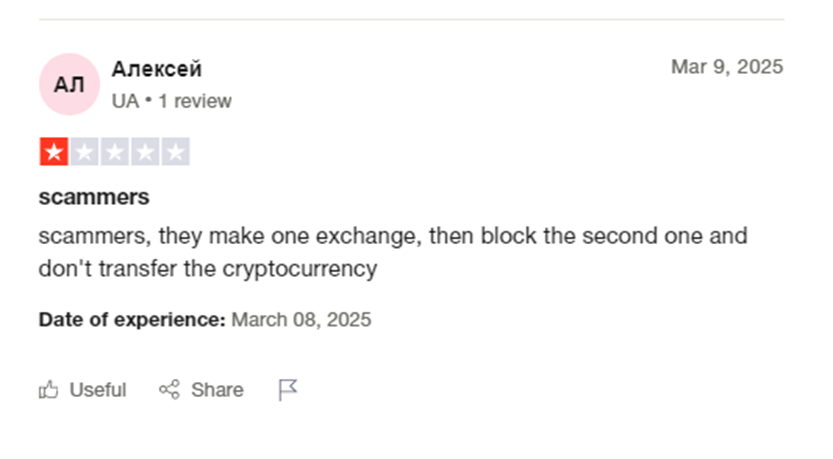Click the fifth grey star in the rating
Screen dimensions: 833x459
pos(175,153)
